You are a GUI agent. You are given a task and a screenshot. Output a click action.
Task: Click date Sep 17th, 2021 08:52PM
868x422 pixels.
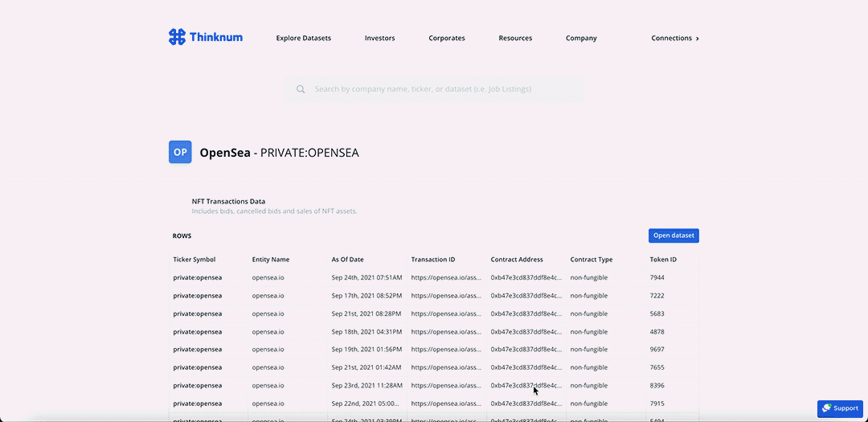[366, 296]
